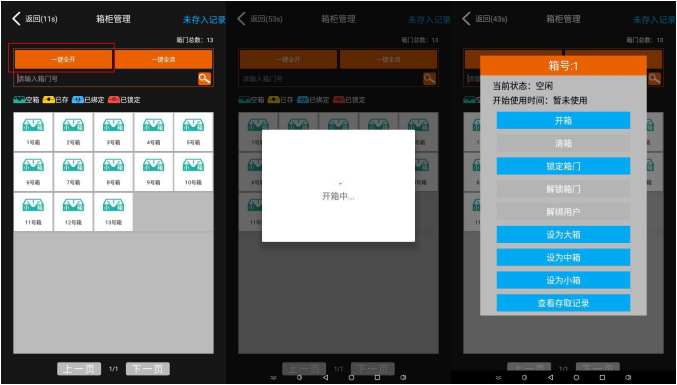The width and height of the screenshot is (677, 385).
Task: Click the orange magnifier search icon in left screen
Action: 204,79
